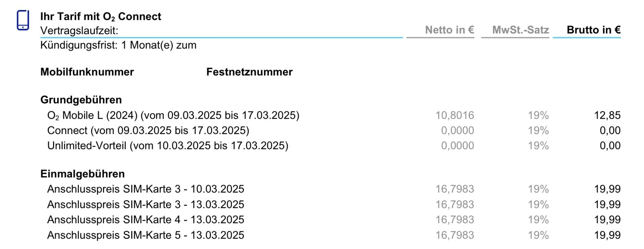Click the Einmalgebühren section heading
The image size is (644, 249).
click(x=82, y=174)
